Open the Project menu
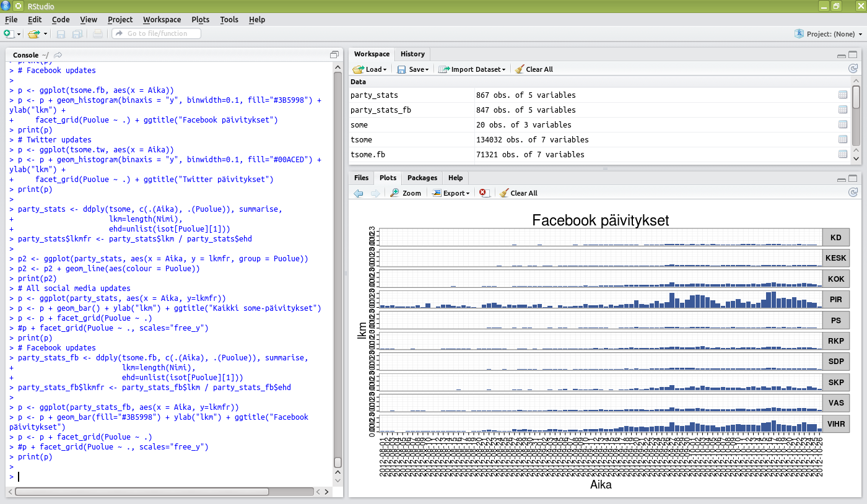The image size is (867, 504). click(x=120, y=19)
